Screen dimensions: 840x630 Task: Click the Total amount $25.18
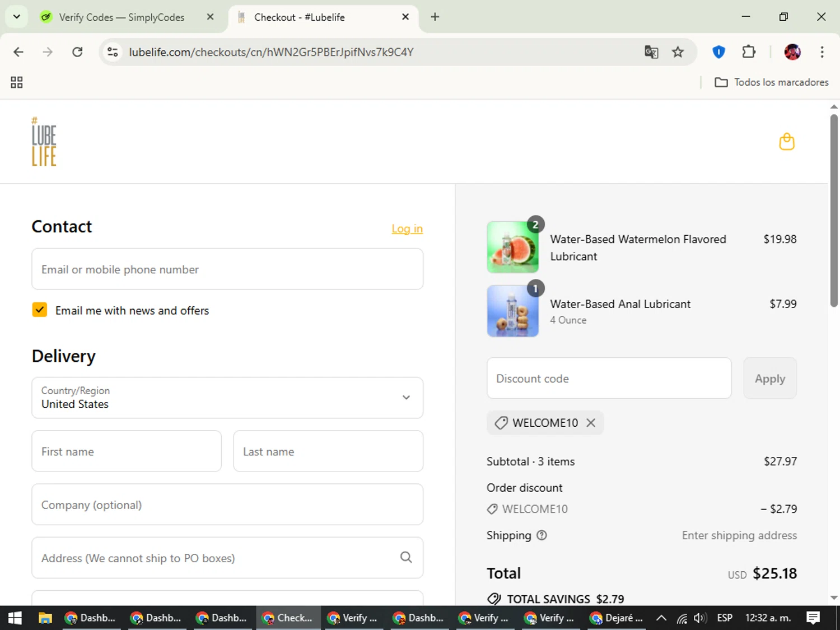tap(774, 573)
